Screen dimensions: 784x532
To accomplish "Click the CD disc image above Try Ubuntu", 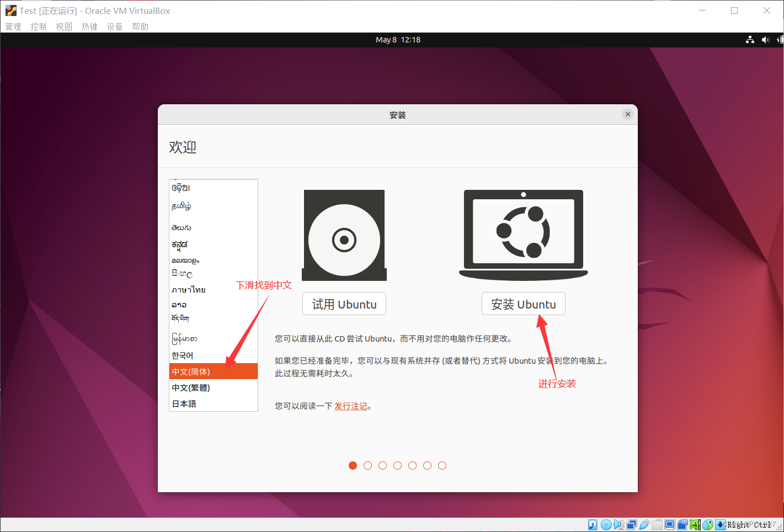I will (x=344, y=236).
